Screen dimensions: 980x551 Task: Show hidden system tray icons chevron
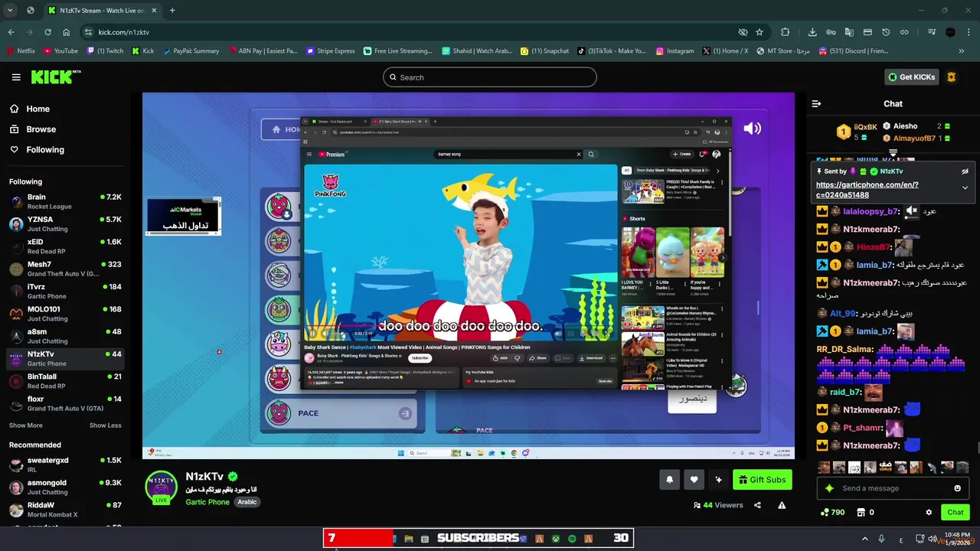click(x=864, y=539)
